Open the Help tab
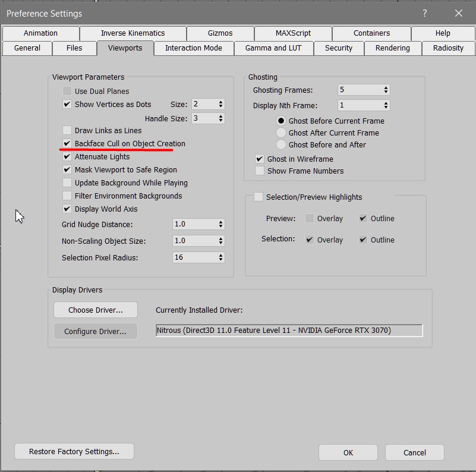This screenshot has height=472, width=476. click(x=443, y=33)
